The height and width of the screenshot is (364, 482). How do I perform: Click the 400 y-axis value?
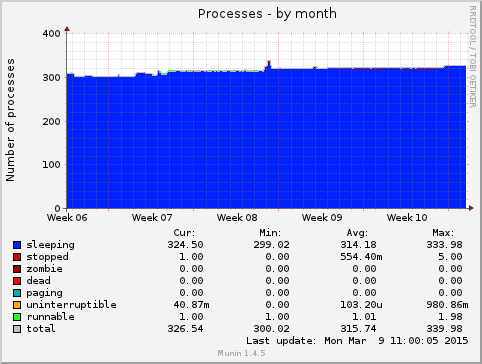click(x=51, y=34)
